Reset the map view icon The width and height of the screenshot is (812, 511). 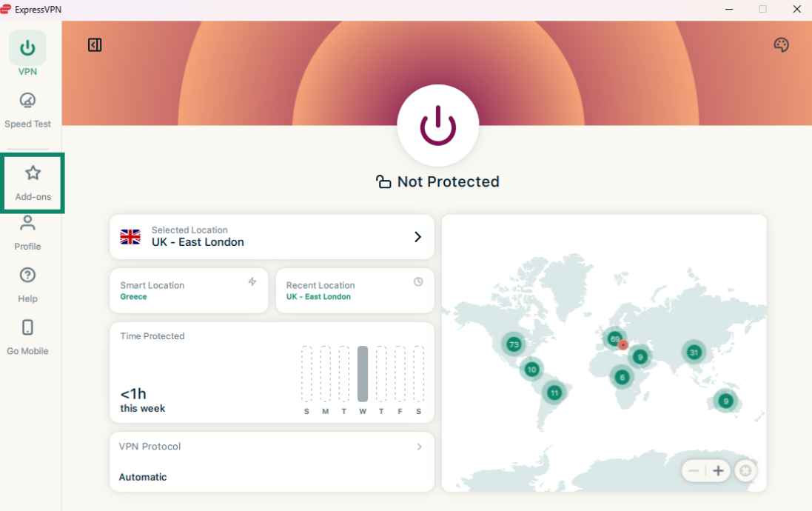tap(745, 471)
